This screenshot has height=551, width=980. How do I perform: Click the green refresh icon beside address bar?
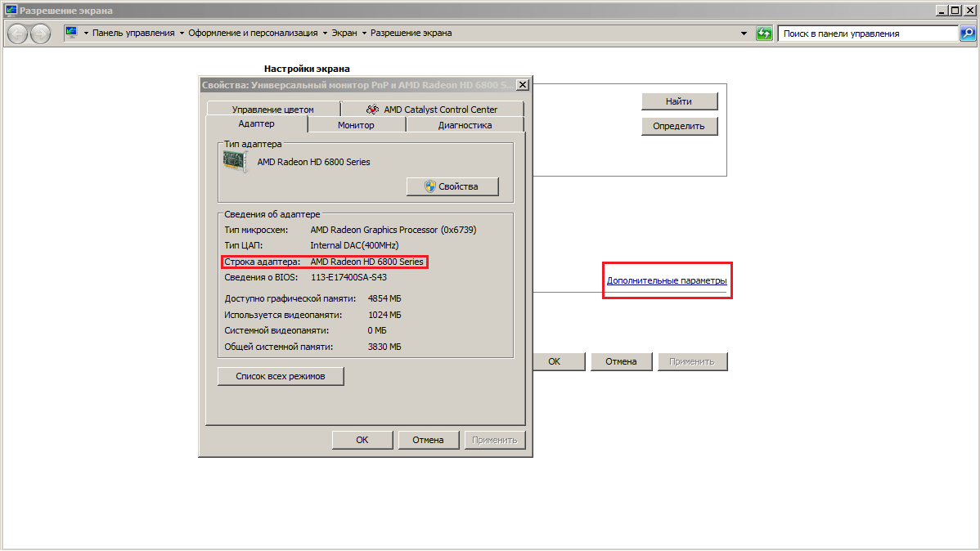coord(764,34)
